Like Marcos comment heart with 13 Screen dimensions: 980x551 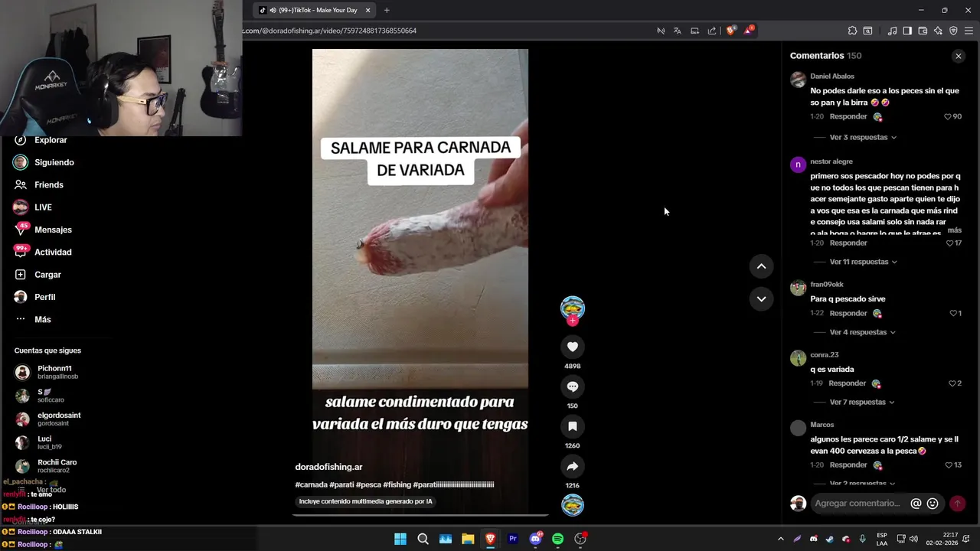coord(949,465)
